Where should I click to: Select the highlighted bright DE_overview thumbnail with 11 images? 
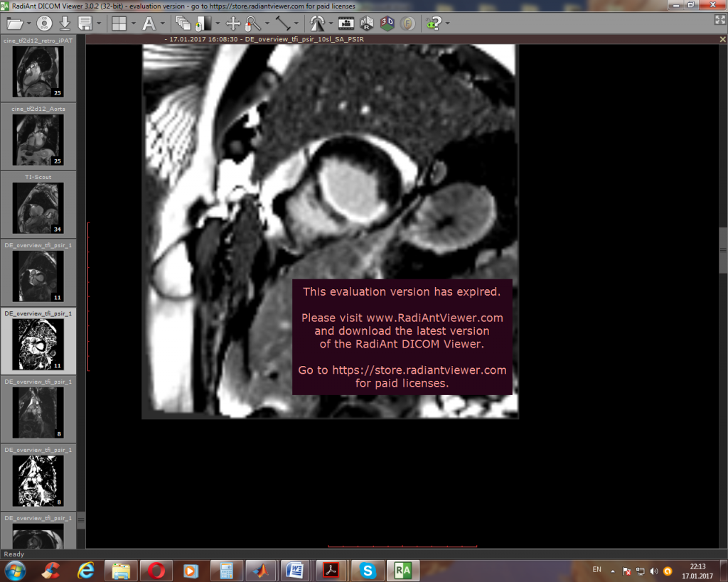point(38,340)
